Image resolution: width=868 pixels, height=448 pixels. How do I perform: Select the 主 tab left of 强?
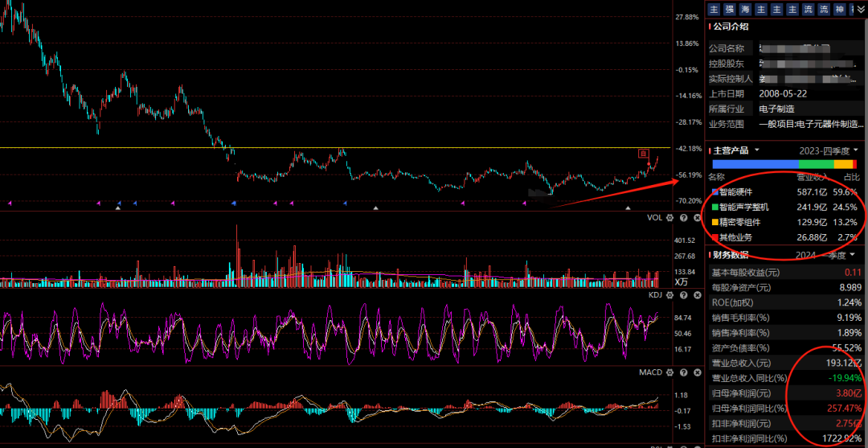click(x=714, y=10)
